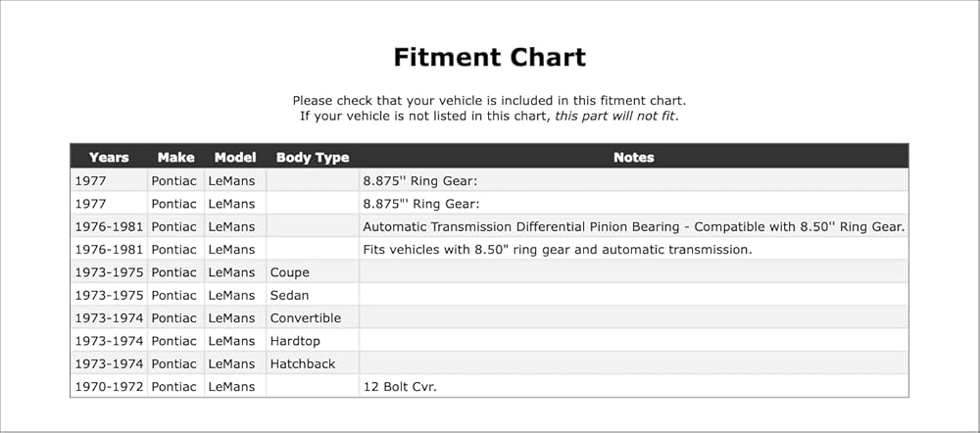Image resolution: width=980 pixels, height=433 pixels.
Task: Click the Make column header
Action: tap(175, 157)
